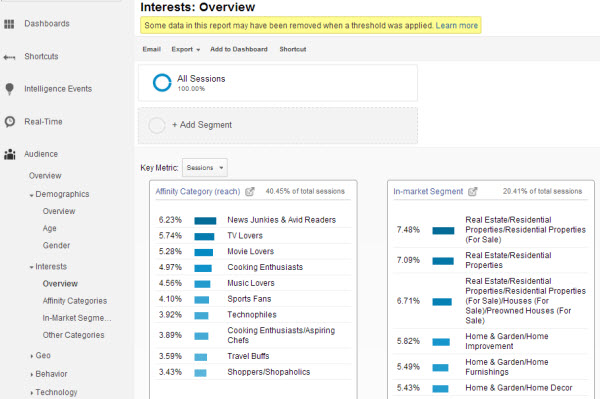Click News Junkies blue bar
This screenshot has height=399, width=600.
205,221
